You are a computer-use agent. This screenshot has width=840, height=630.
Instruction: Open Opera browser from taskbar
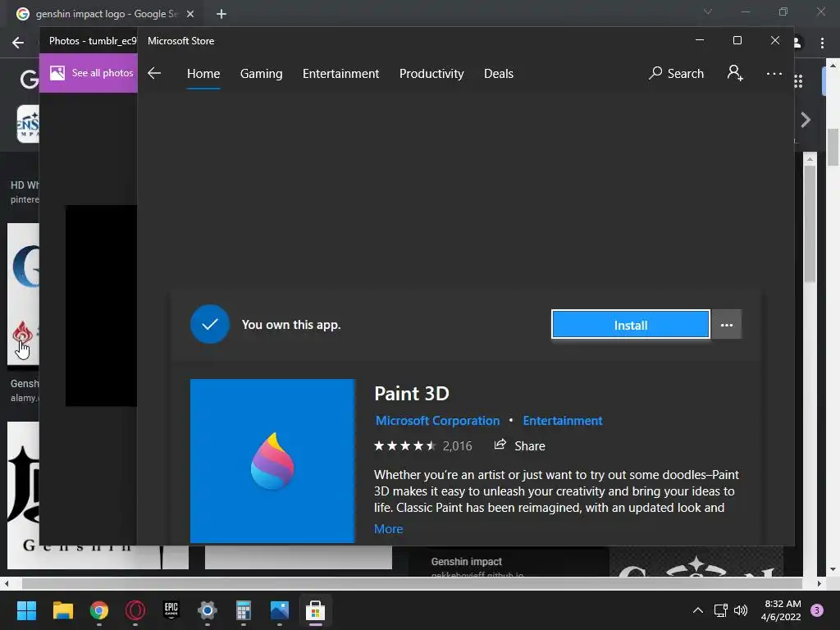tap(135, 610)
